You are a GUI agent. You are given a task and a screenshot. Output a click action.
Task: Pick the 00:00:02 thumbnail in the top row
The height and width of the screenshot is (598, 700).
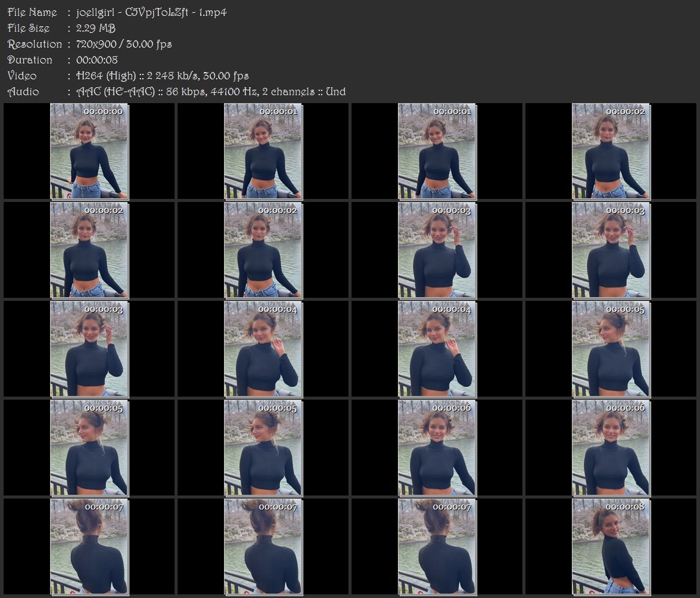point(611,151)
